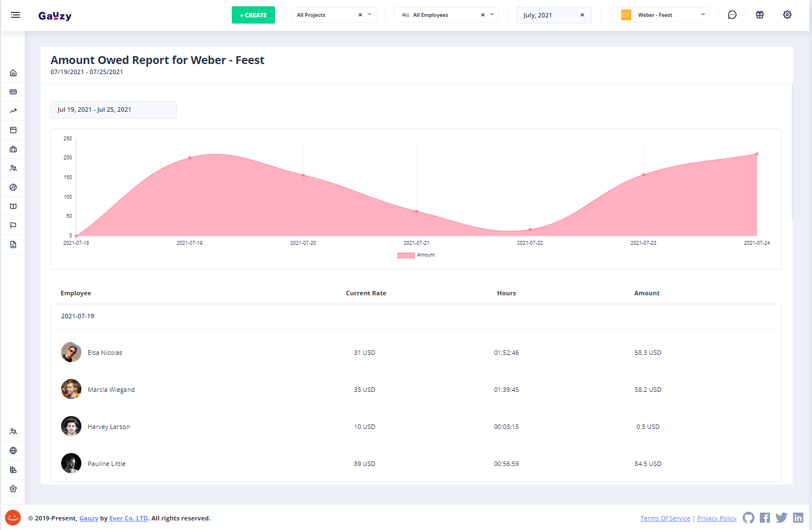Toggle the Amount legend on the chart
Screen dimensions: 812x530
coord(416,255)
